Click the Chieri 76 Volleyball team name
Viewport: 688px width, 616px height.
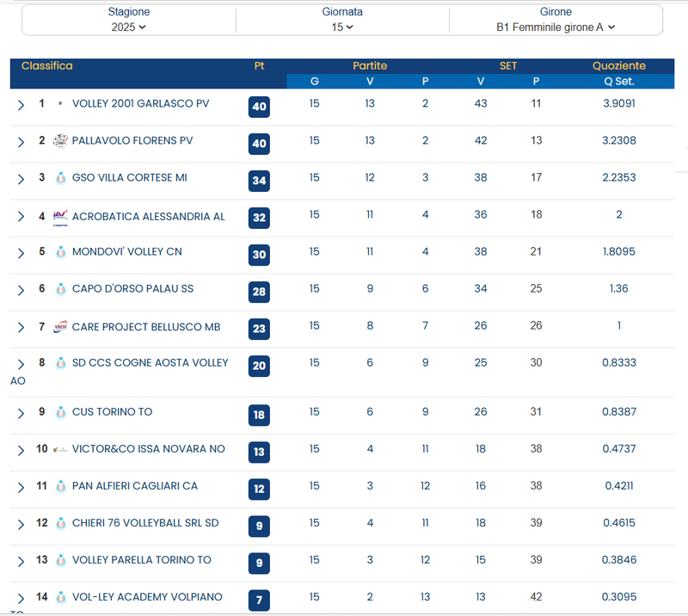(x=145, y=523)
